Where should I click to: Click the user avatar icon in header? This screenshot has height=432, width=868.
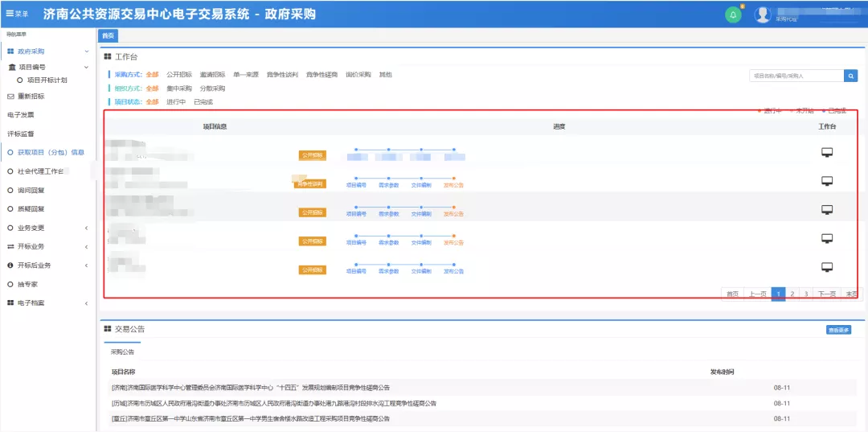(x=763, y=14)
